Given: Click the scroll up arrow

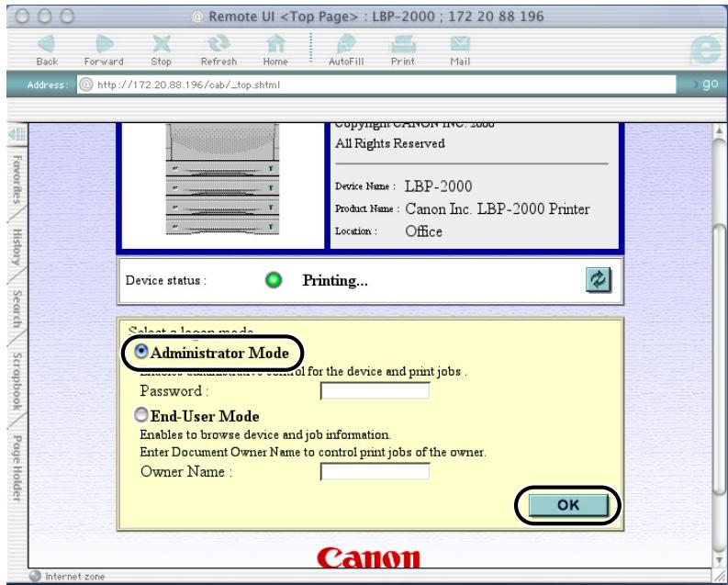Looking at the screenshot, I should tap(719, 130).
